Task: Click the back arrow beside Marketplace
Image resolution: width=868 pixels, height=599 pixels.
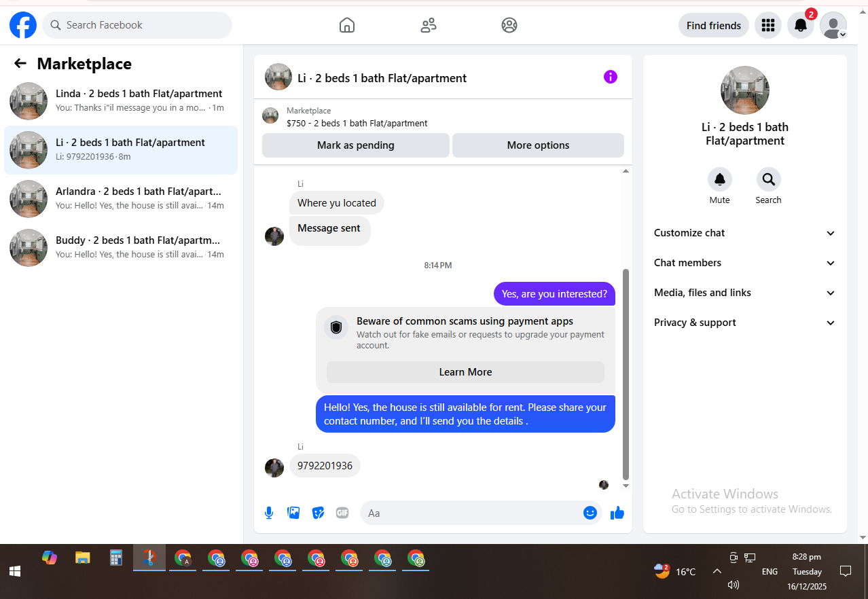Action: click(x=20, y=63)
